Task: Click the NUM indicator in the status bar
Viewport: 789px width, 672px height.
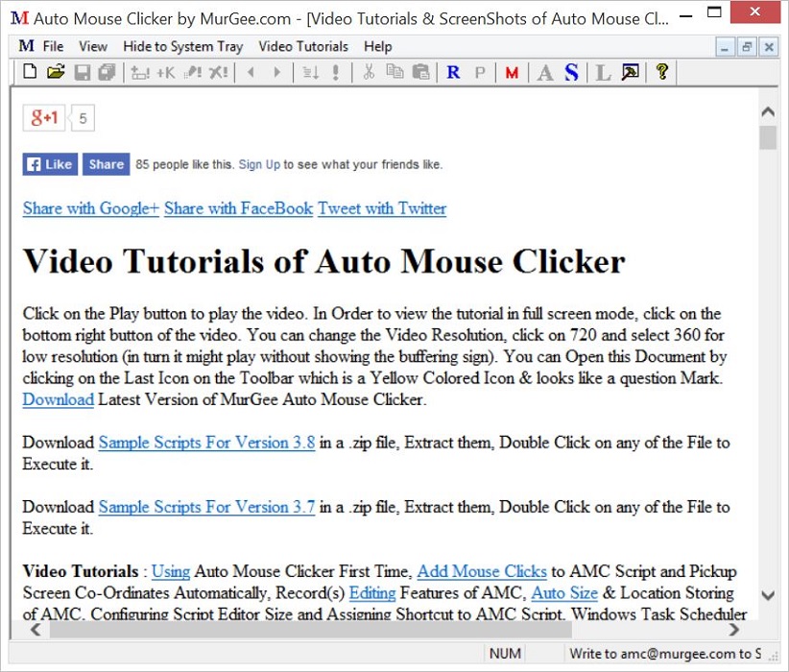Action: pyautogui.click(x=505, y=654)
